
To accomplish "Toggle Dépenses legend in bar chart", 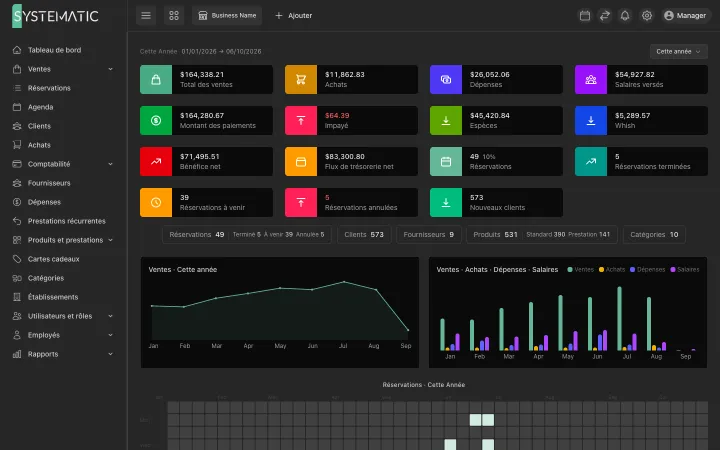I will pos(647,270).
